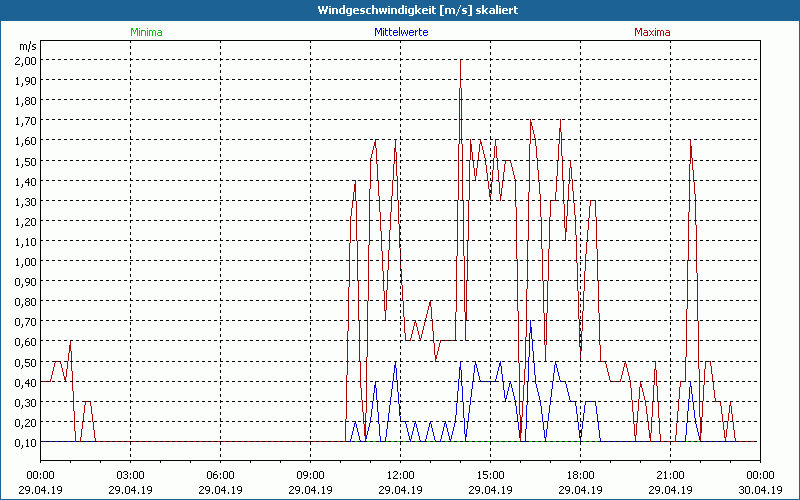Click the 30.04.19 date label
The width and height of the screenshot is (800, 500).
760,490
